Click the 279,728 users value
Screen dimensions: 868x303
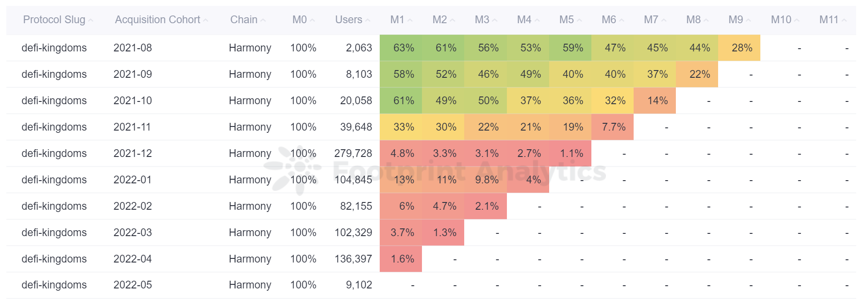353,153
